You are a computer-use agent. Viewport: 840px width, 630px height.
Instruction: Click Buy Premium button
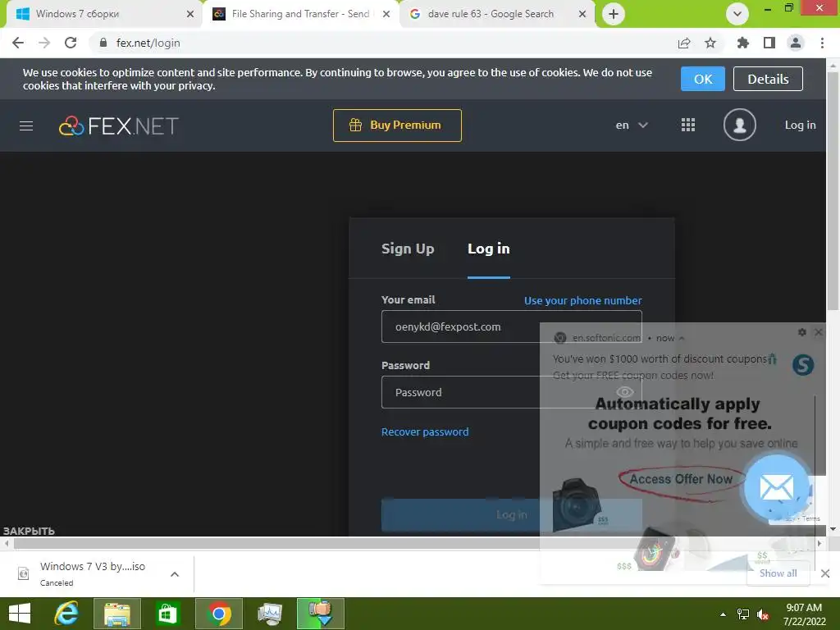(x=397, y=126)
